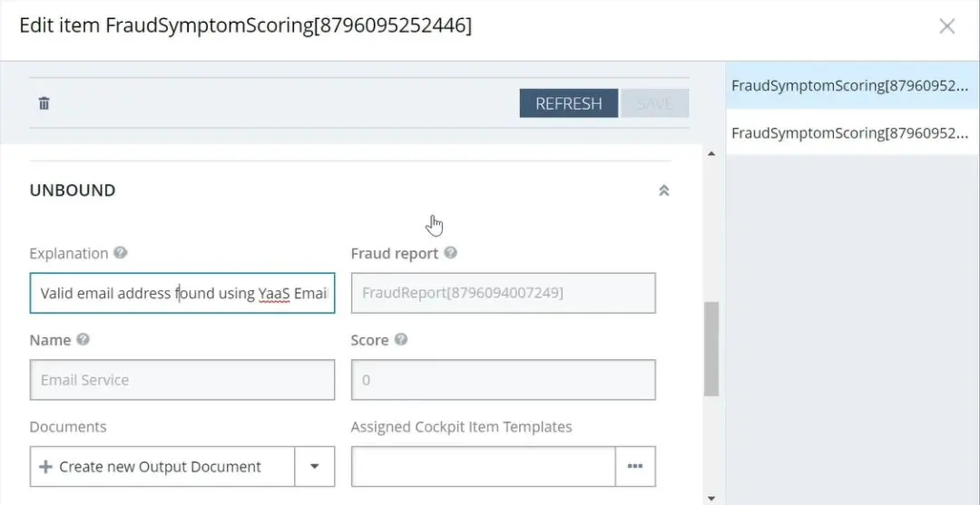This screenshot has height=505, width=980.
Task: Select second FraudSymptomScoring entry in sidebar
Action: 852,132
